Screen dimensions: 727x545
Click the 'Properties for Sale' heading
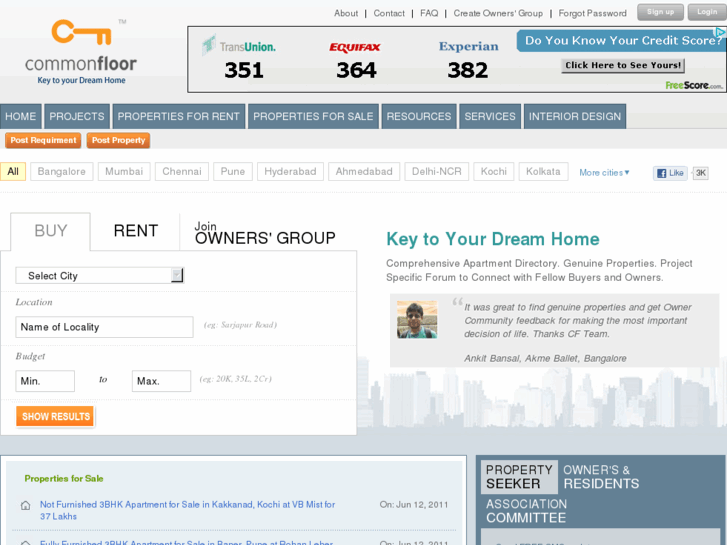tap(64, 479)
